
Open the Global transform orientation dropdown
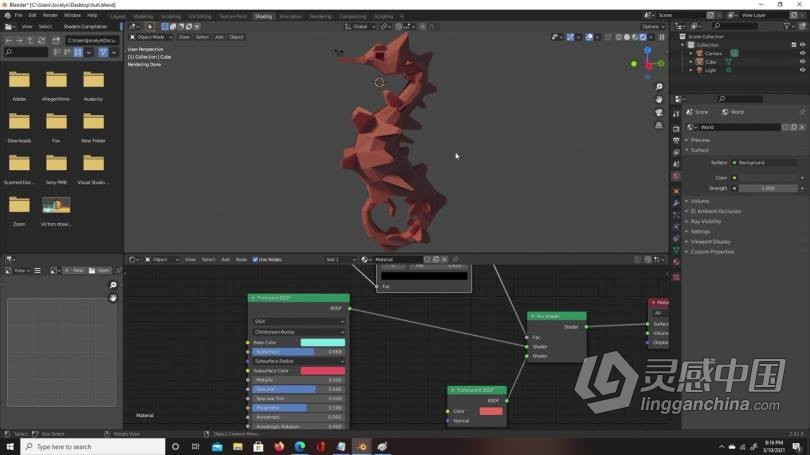(360, 27)
